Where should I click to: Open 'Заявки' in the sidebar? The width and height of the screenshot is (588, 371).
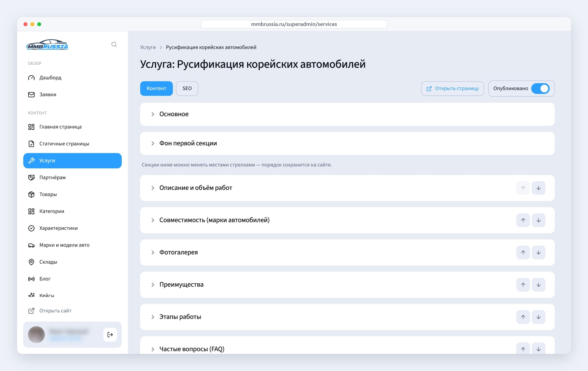[x=73, y=94]
